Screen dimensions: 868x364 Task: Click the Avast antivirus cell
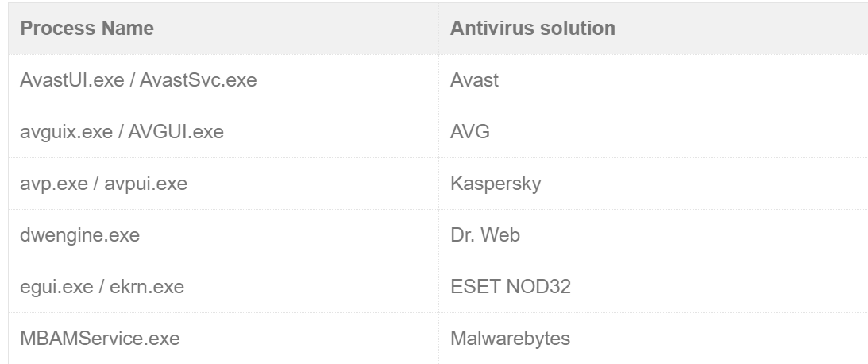click(474, 80)
